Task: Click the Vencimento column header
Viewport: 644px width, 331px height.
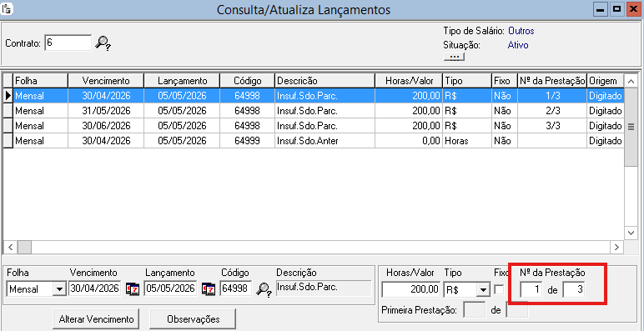Action: pyautogui.click(x=106, y=81)
